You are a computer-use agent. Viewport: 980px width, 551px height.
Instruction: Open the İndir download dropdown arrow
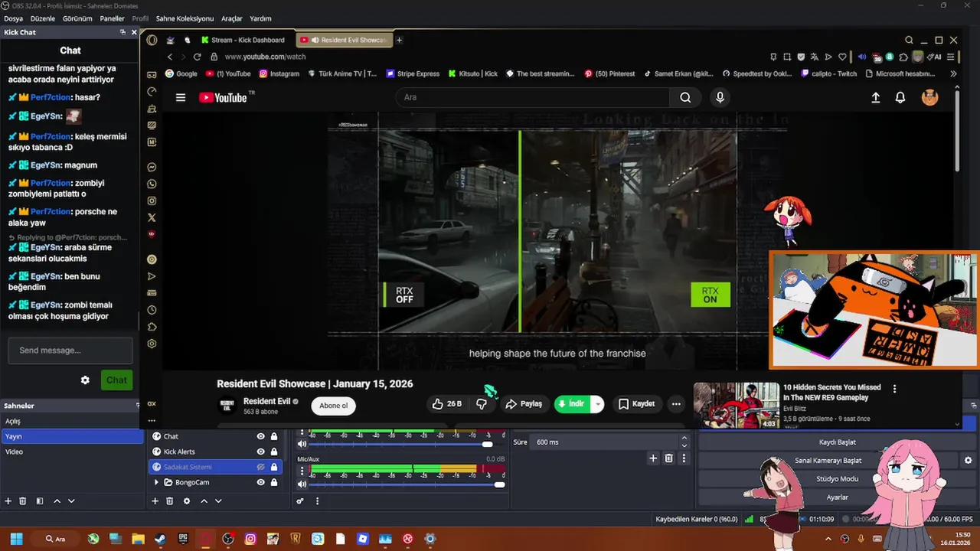597,404
